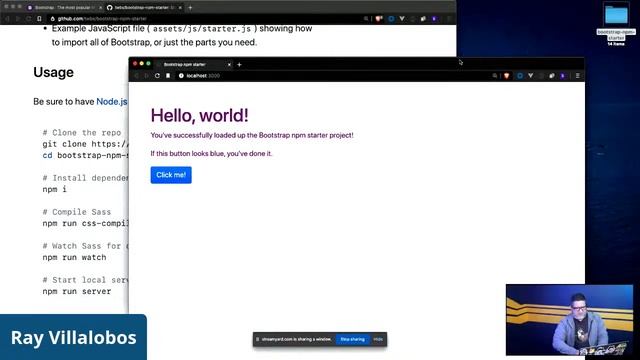Open extensions icon in localhost toolbar
The width and height of the screenshot is (640, 360).
pyautogui.click(x=551, y=76)
